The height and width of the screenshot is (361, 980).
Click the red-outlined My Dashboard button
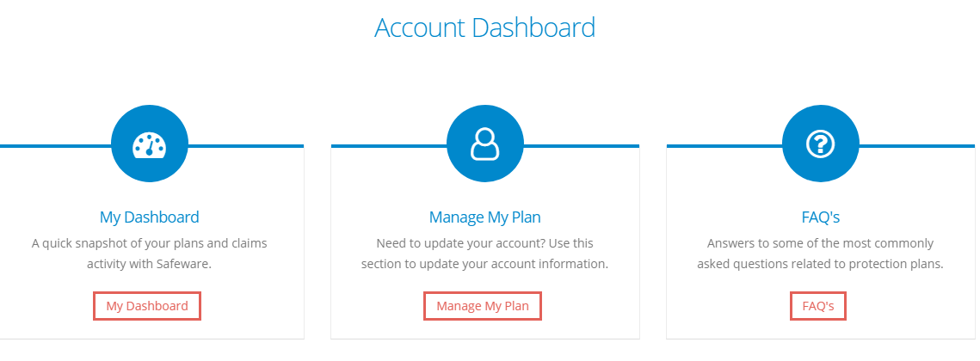[x=147, y=306]
